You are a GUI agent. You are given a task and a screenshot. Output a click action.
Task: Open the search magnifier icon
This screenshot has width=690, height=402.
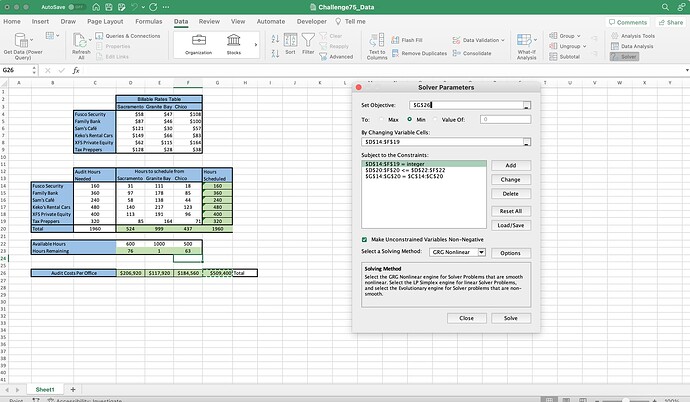pos(665,7)
